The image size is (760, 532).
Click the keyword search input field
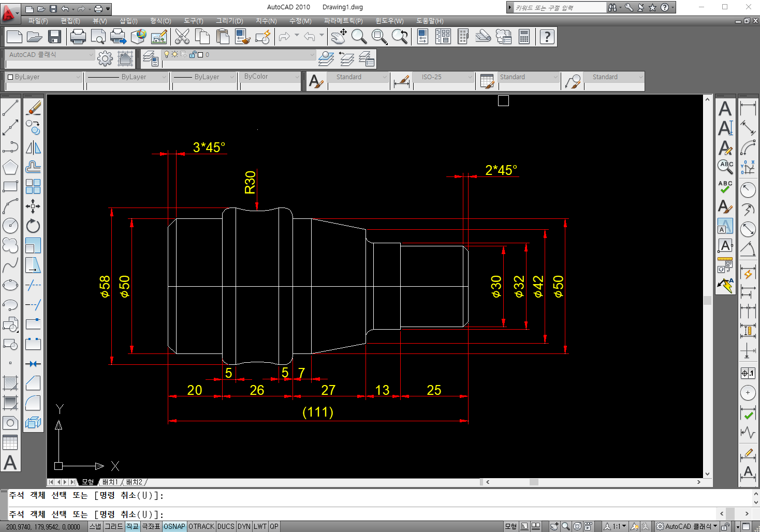pos(559,8)
